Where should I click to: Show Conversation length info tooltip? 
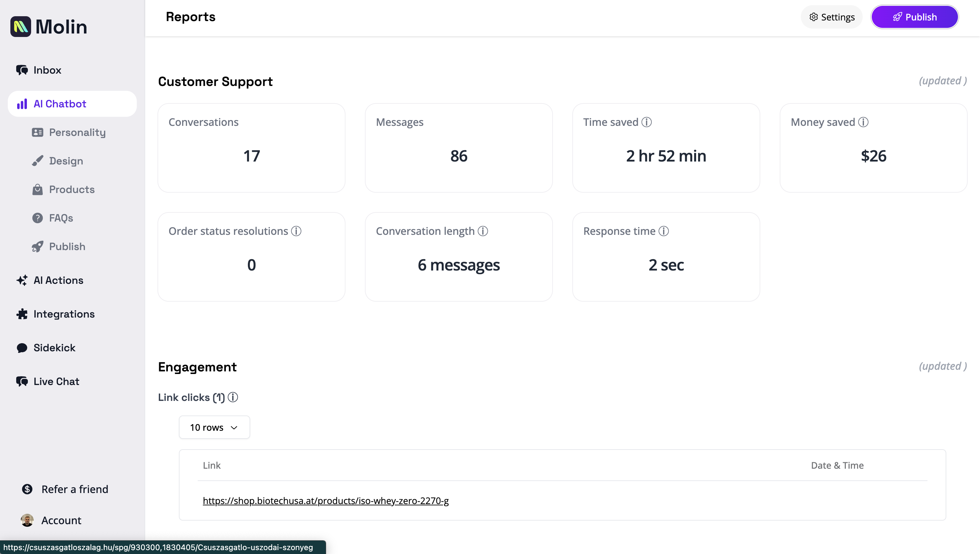483,231
